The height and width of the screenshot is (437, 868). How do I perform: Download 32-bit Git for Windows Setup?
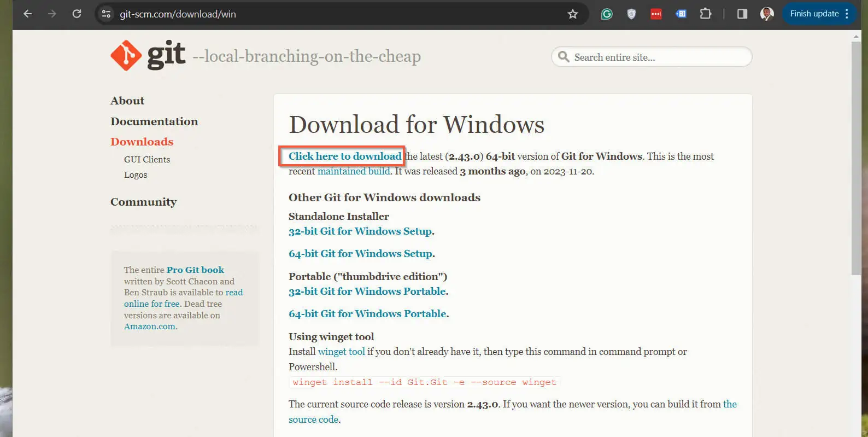tap(360, 231)
